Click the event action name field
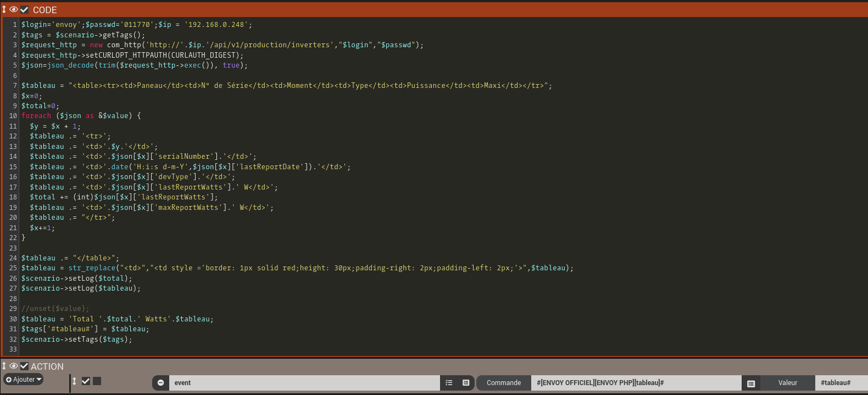The height and width of the screenshot is (395, 868). [x=305, y=383]
